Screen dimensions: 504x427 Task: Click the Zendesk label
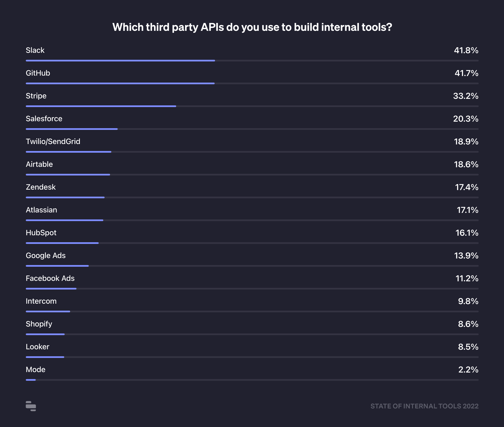pos(41,187)
